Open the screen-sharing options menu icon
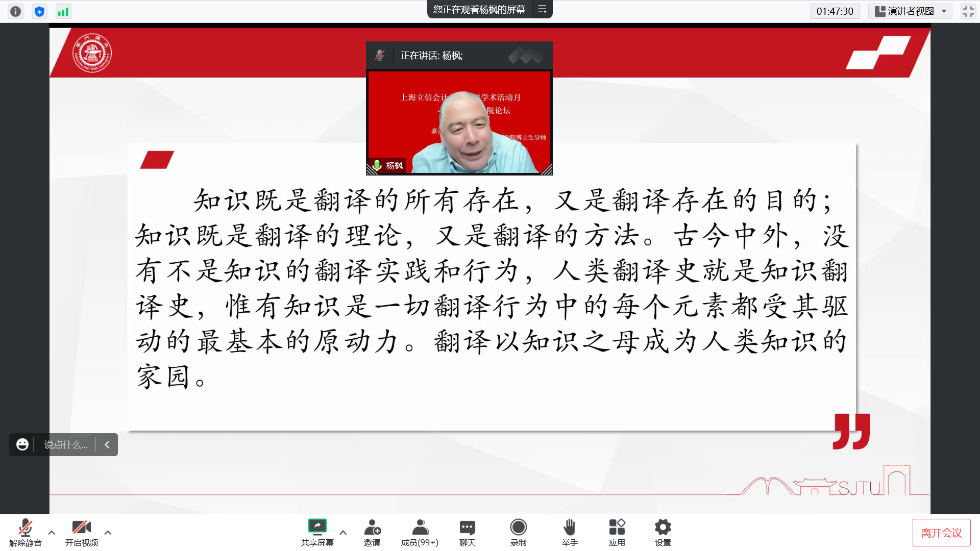The image size is (980, 551). coord(542,9)
